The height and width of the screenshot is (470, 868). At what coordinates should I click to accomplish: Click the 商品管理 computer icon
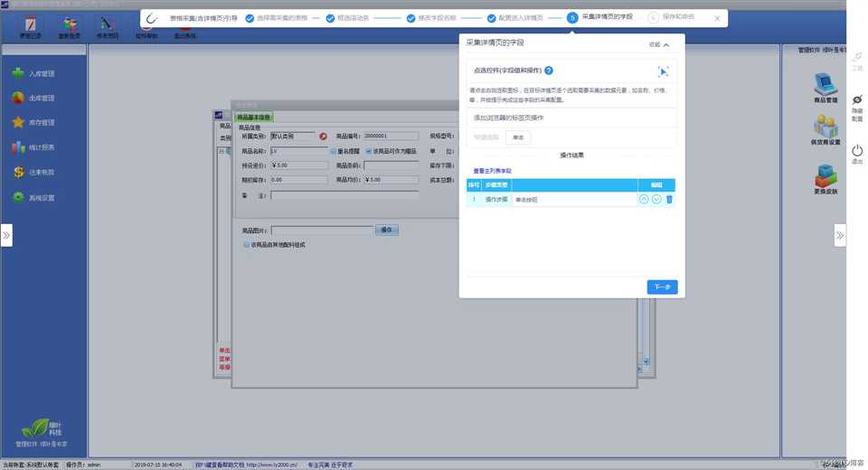point(825,86)
